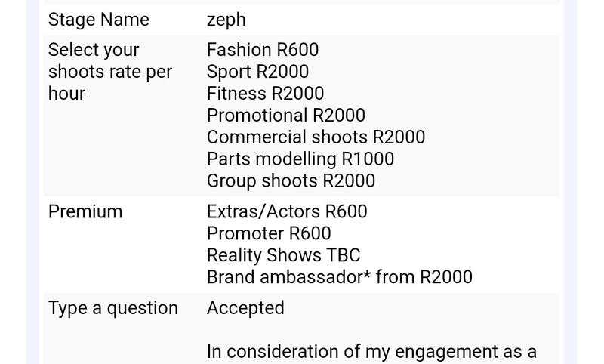Click the Group shoots R2000 entry
The image size is (604, 364).
291,181
